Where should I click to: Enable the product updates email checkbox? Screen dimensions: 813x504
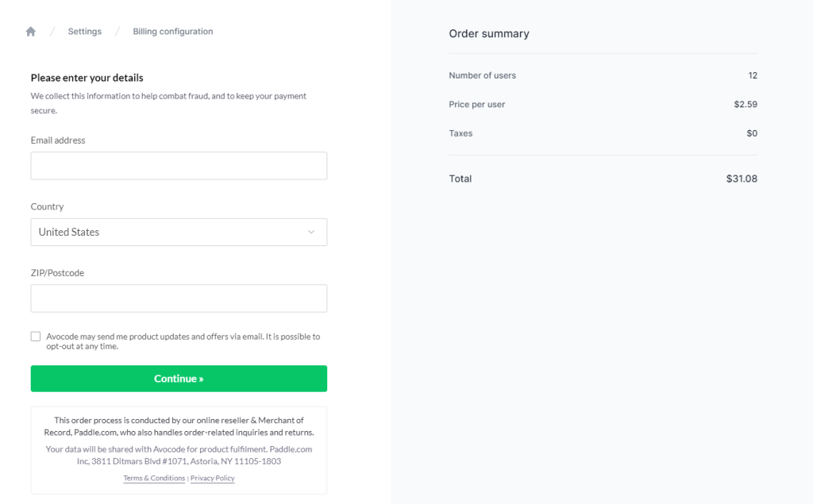click(36, 337)
